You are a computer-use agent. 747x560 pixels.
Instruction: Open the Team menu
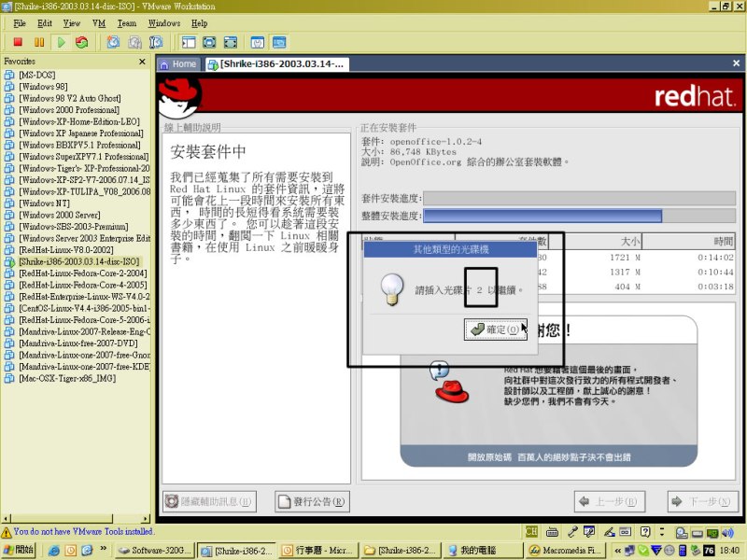pyautogui.click(x=127, y=22)
